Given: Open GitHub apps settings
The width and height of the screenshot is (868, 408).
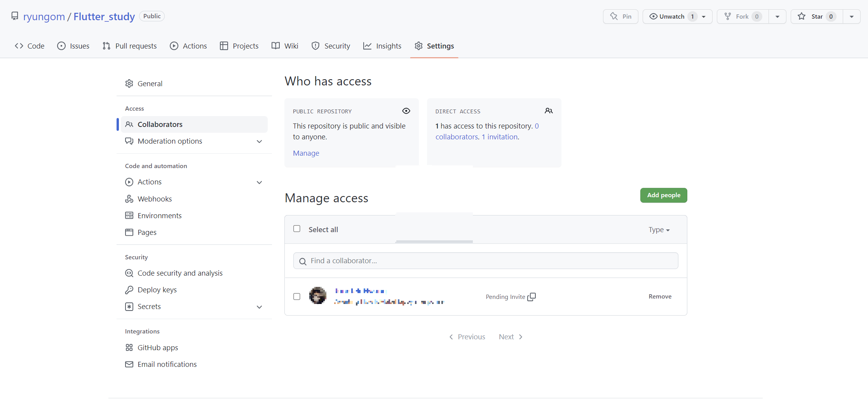Looking at the screenshot, I should pos(194,347).
